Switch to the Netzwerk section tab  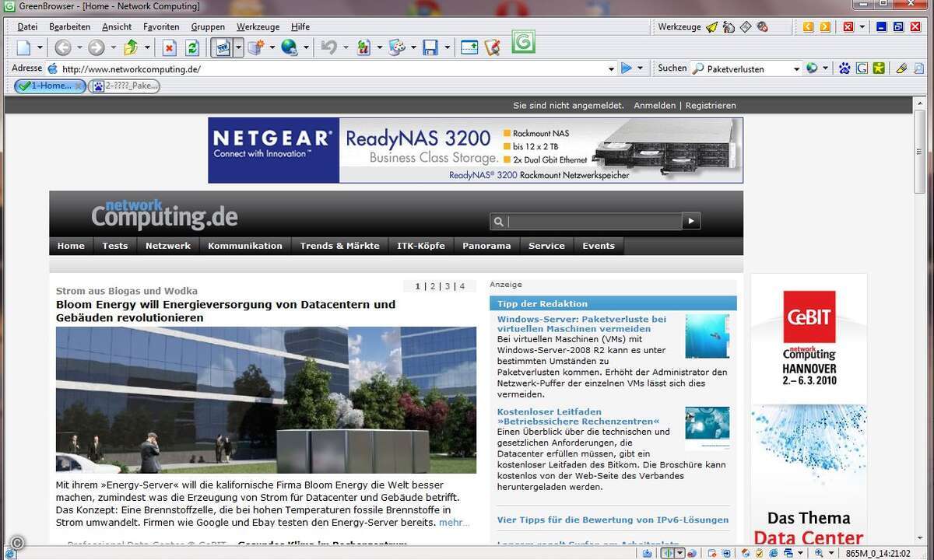coord(168,245)
